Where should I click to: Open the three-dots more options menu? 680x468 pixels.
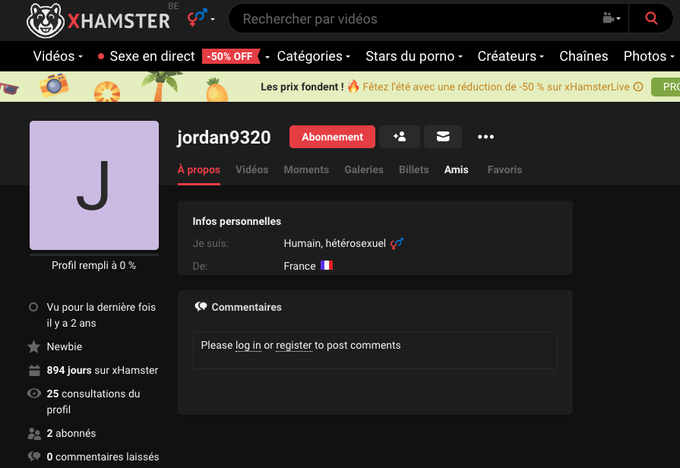tap(486, 137)
